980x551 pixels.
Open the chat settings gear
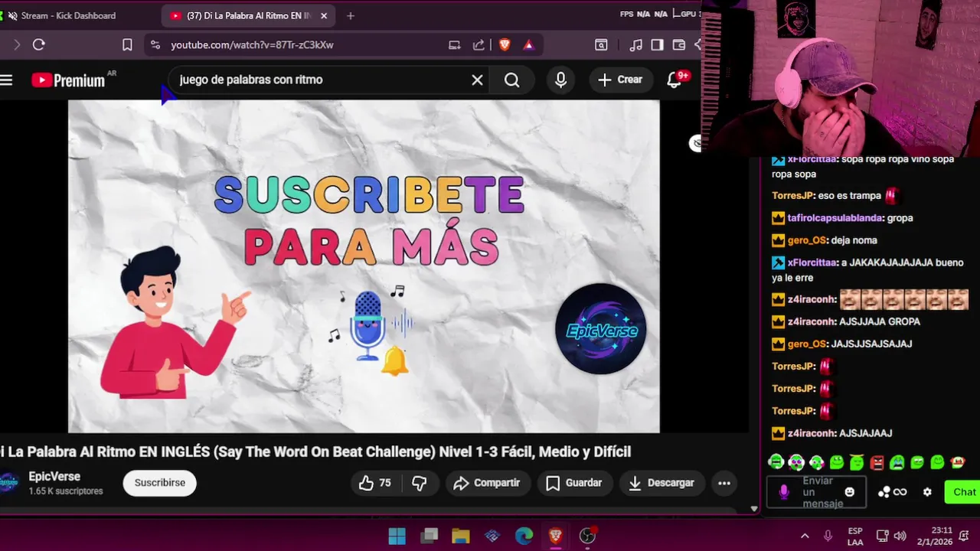pyautogui.click(x=927, y=492)
